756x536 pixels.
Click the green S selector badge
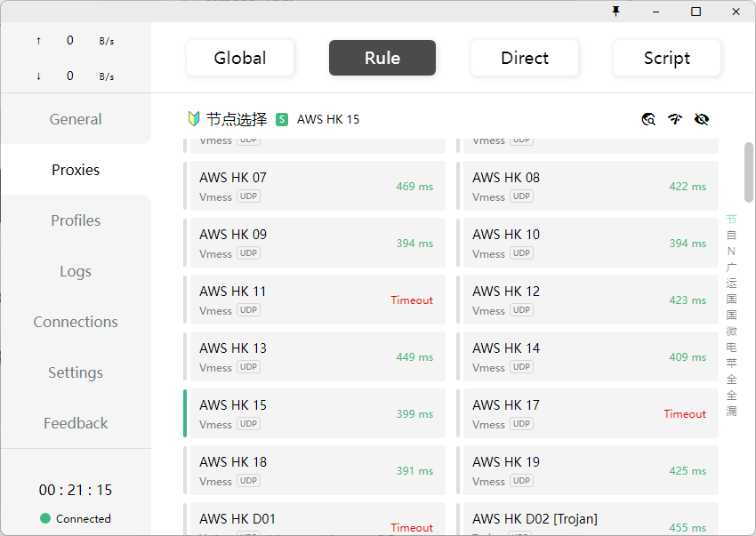[x=282, y=119]
